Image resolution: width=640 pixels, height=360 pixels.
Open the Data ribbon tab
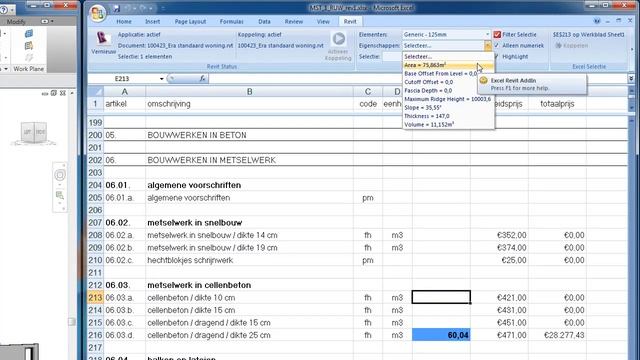(x=264, y=22)
